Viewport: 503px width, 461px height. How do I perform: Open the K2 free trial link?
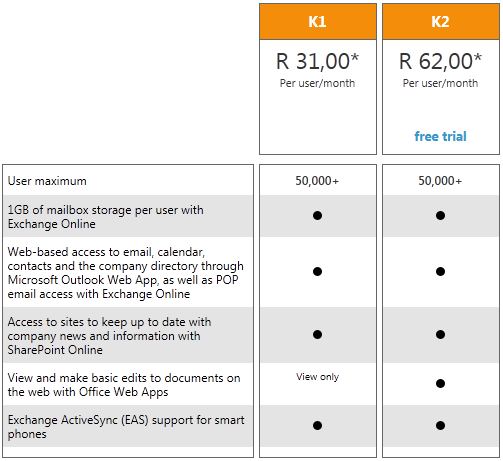click(440, 136)
